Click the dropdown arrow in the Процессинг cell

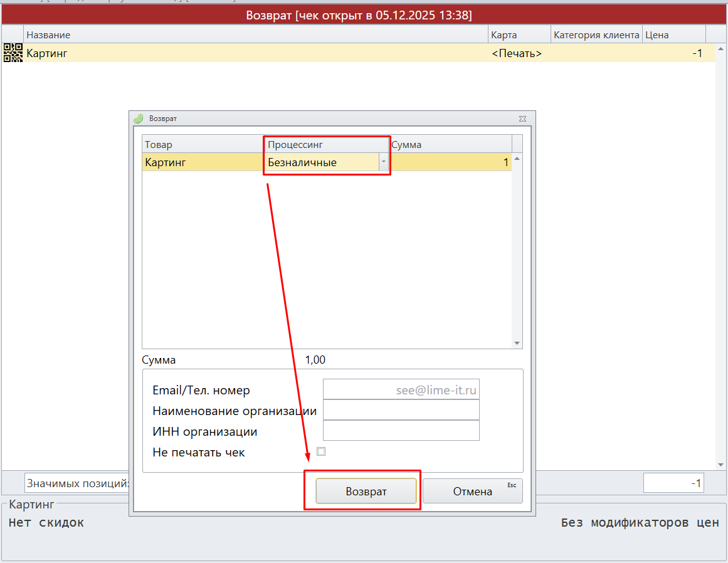coord(382,162)
